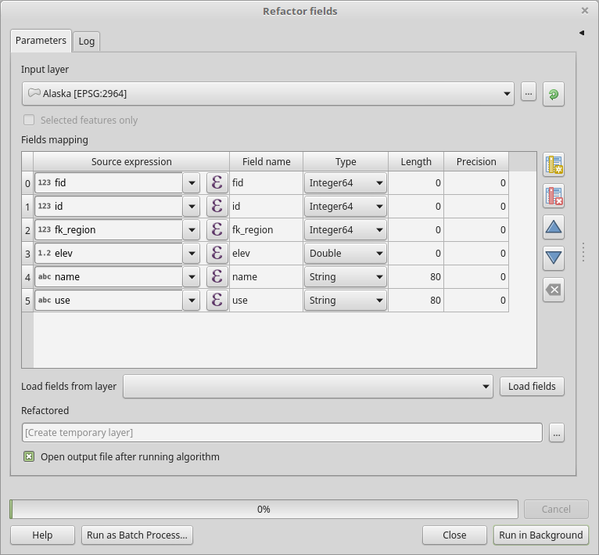Expand source expression dropdown for id
The image size is (599, 555).
point(191,207)
